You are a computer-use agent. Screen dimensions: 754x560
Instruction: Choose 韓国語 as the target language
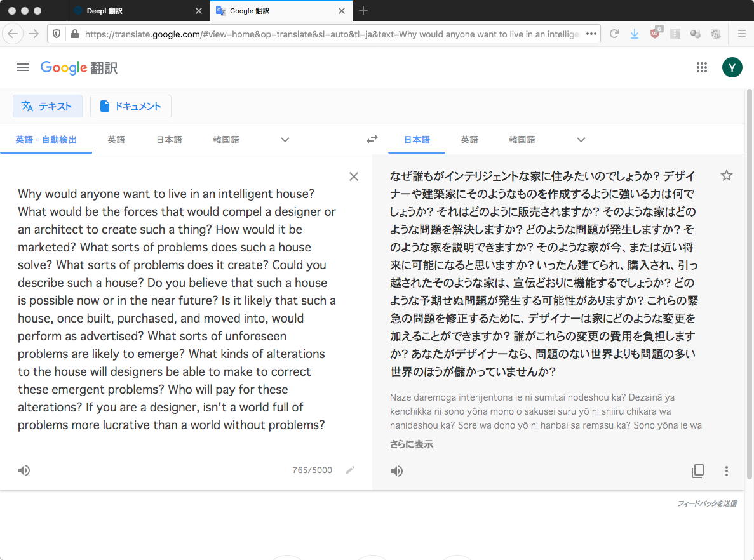[x=522, y=140]
